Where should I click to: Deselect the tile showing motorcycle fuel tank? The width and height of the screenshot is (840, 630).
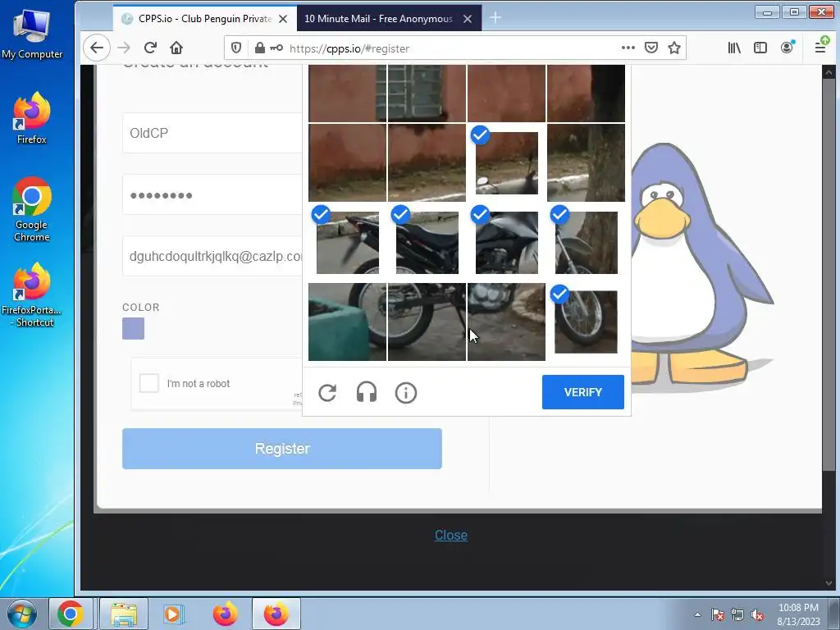click(x=506, y=243)
